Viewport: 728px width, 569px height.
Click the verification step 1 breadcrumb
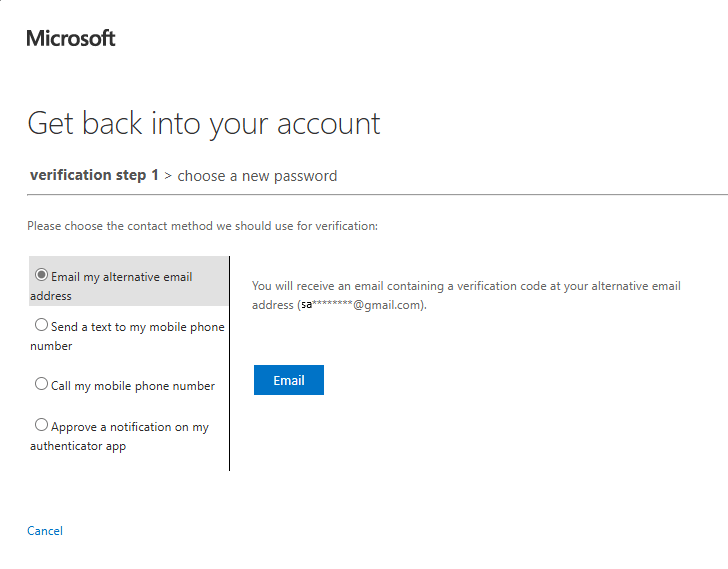coord(94,175)
